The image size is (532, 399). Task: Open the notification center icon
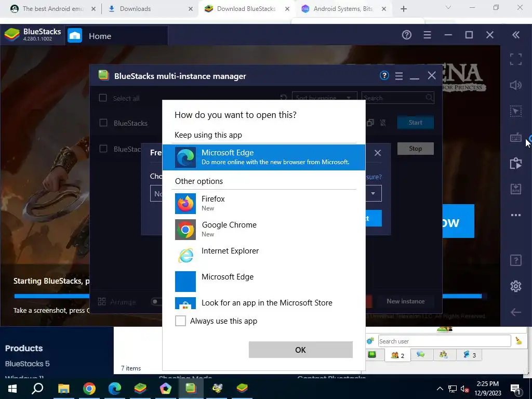[x=515, y=389]
